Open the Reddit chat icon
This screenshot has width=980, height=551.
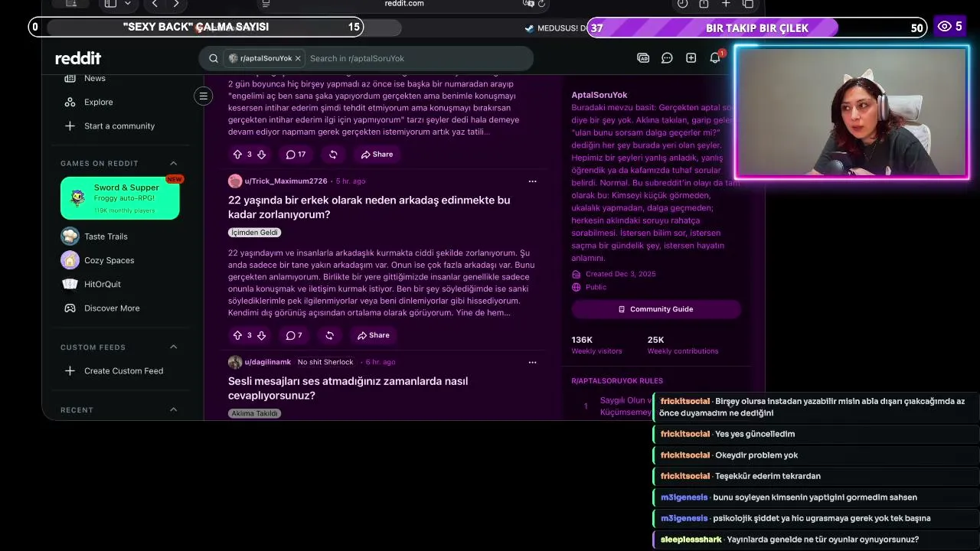click(x=667, y=58)
